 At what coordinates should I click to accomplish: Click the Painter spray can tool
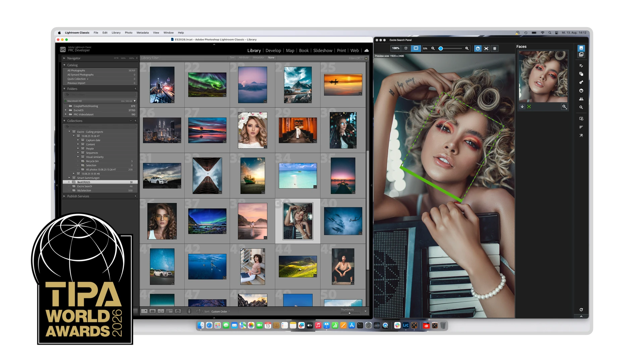(x=189, y=311)
